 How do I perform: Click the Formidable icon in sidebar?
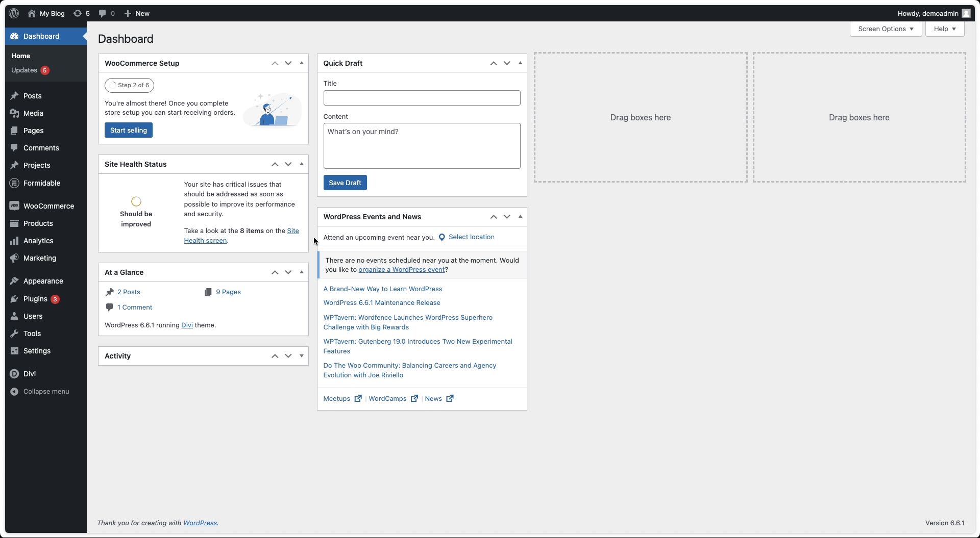(14, 183)
